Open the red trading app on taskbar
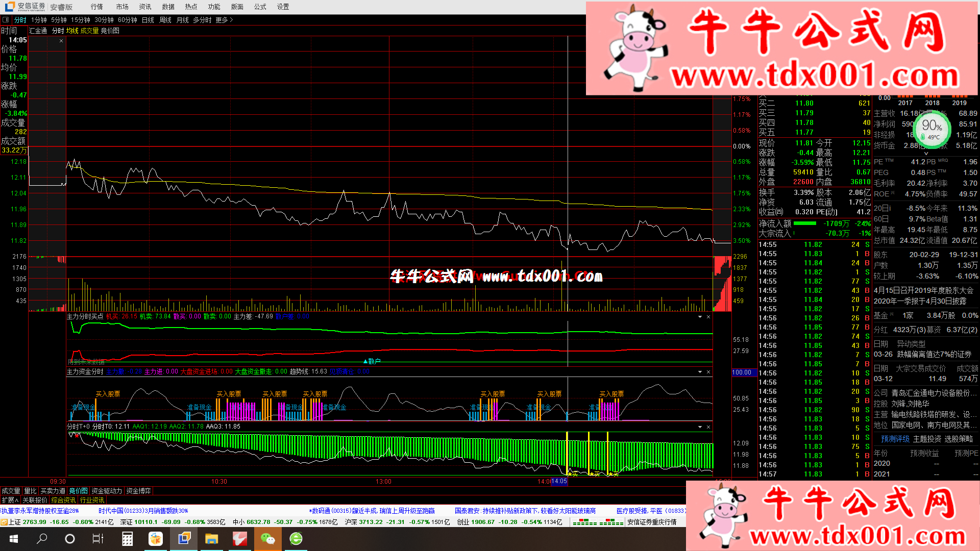The height and width of the screenshot is (551, 980). [239, 539]
